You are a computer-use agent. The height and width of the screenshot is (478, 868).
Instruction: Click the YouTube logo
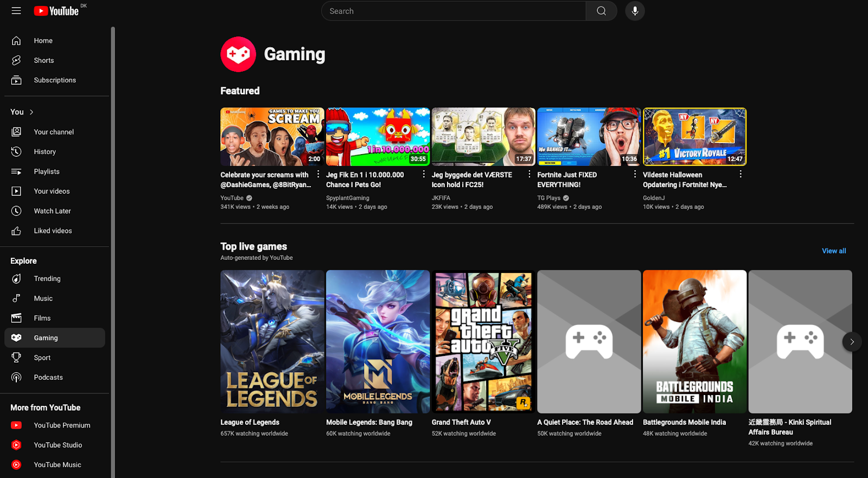pos(56,11)
